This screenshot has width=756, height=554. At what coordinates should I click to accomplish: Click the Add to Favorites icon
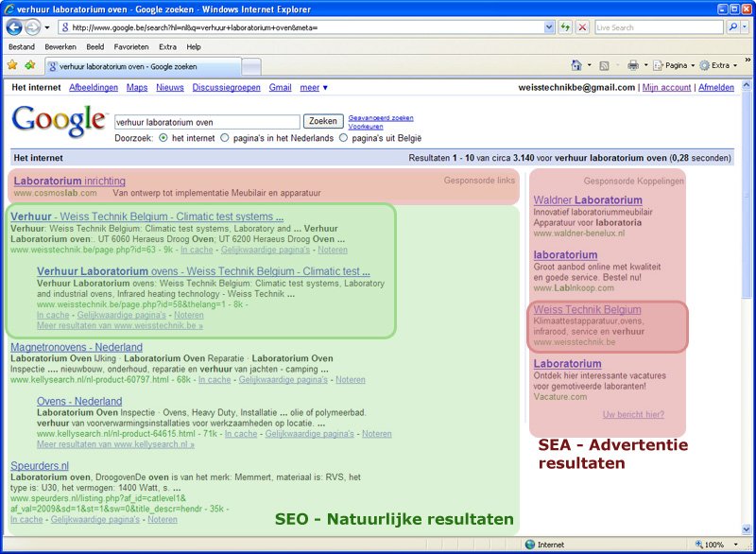click(x=30, y=65)
